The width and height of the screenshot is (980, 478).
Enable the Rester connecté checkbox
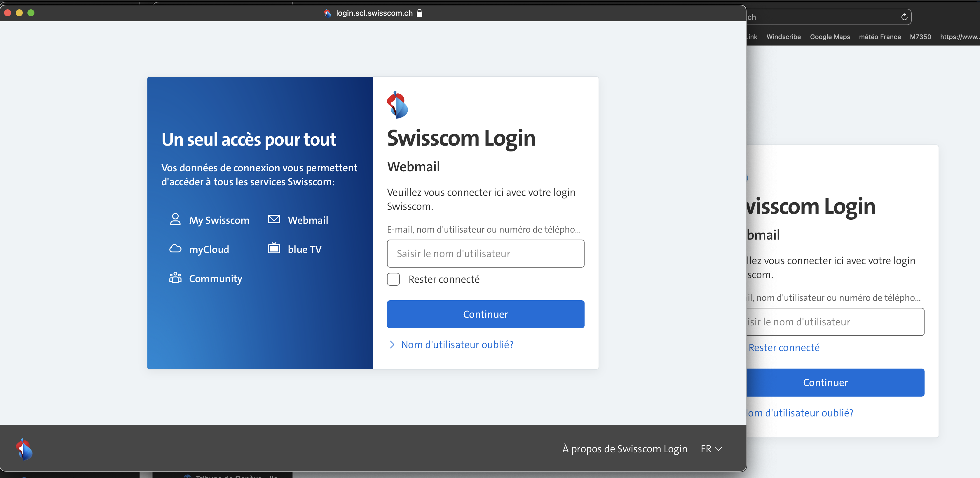click(393, 279)
